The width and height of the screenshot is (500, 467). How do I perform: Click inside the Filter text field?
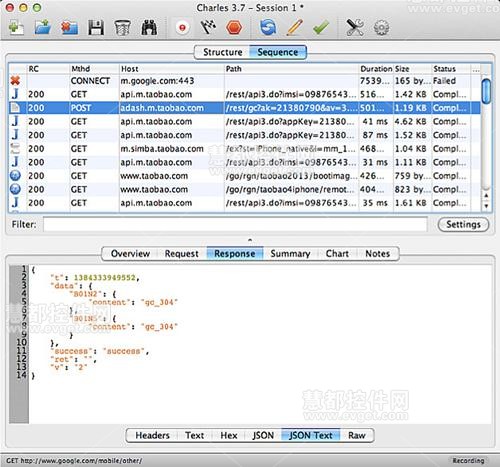tap(235, 224)
